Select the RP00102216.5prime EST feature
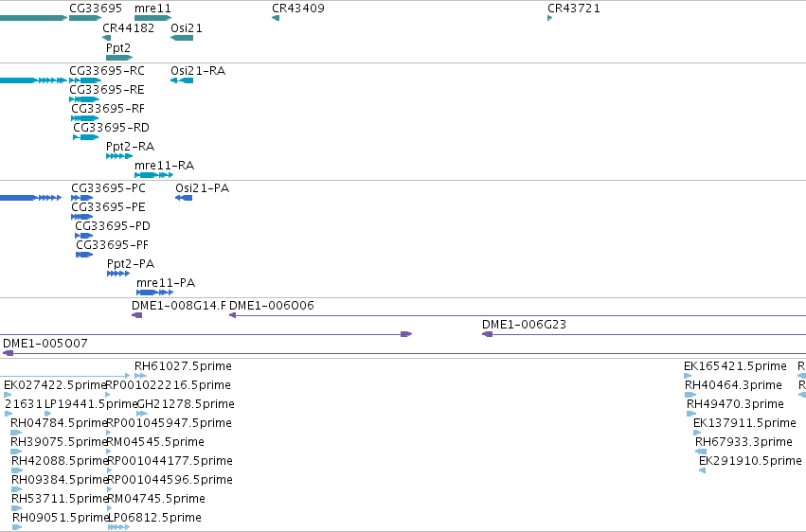Image resolution: width=806 pixels, height=532 pixels. (107, 395)
